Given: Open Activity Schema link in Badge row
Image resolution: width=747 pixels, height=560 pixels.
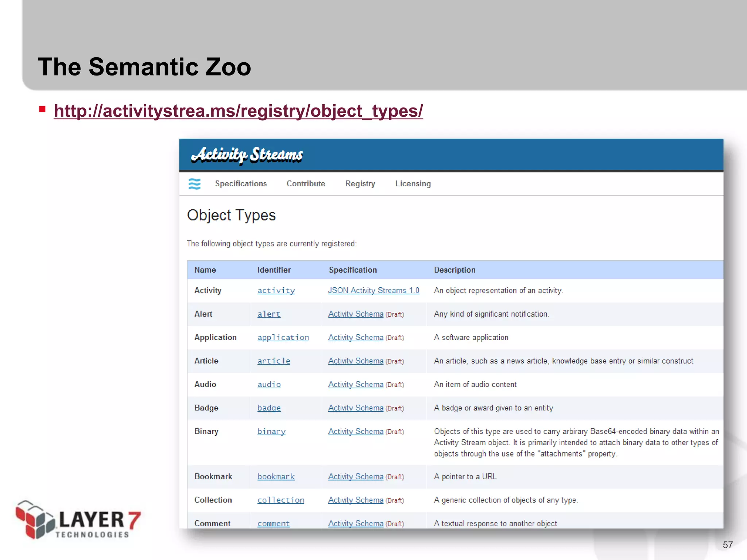Looking at the screenshot, I should 356,408.
